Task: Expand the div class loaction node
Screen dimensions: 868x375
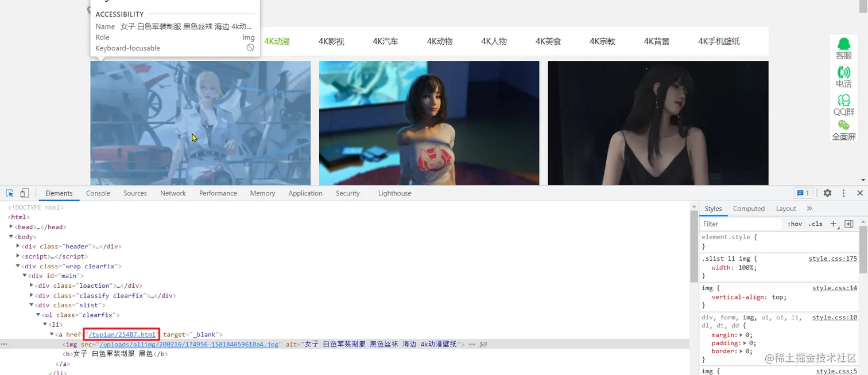Action: (31, 285)
